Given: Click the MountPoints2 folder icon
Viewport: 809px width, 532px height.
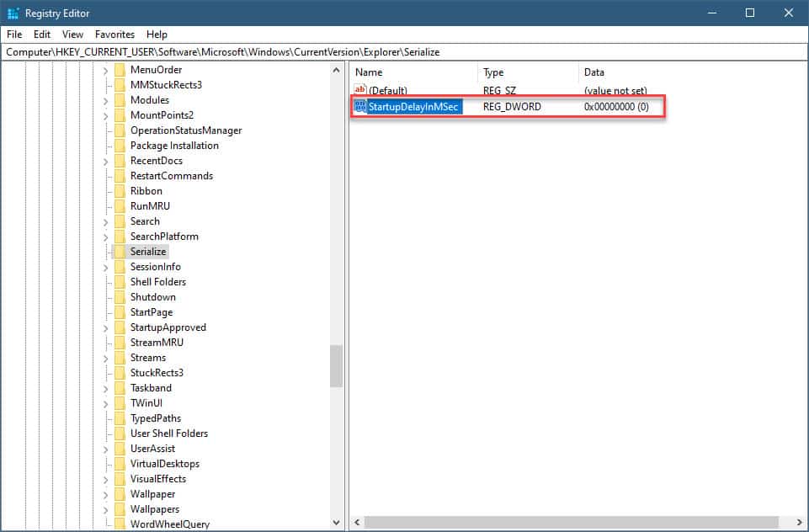Looking at the screenshot, I should point(120,115).
